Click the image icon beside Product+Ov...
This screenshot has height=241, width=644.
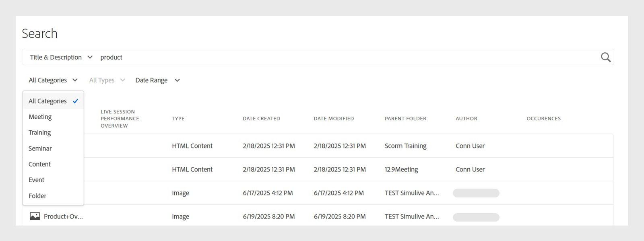[x=35, y=216]
